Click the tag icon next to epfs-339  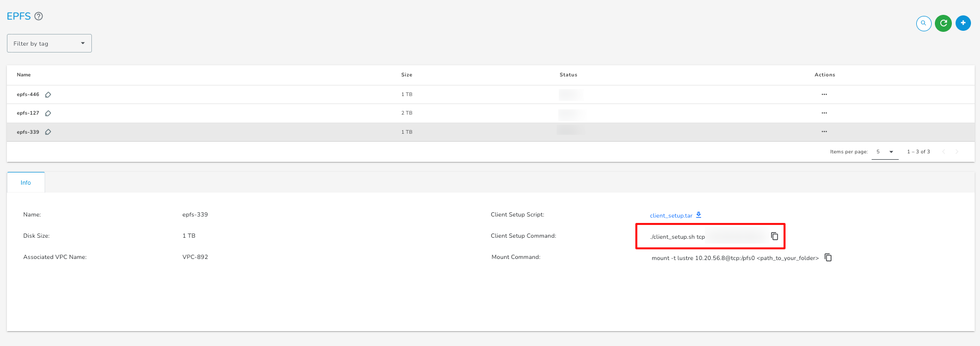coord(48,132)
